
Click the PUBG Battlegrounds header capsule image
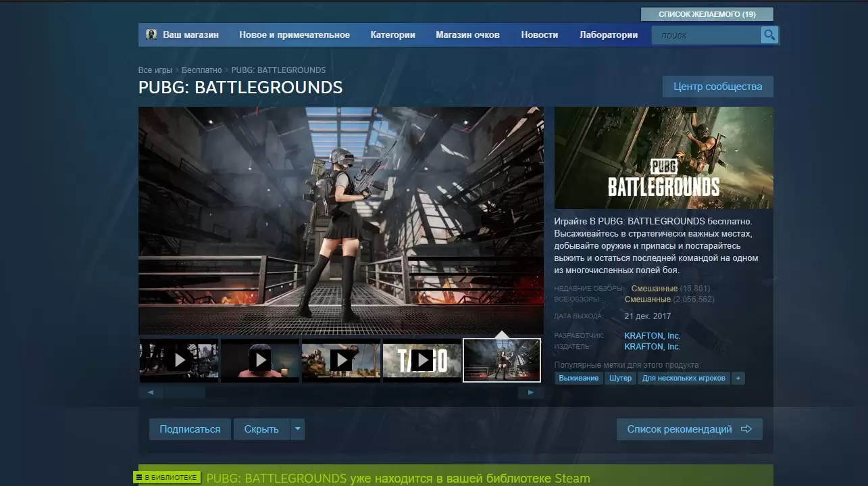(x=664, y=157)
